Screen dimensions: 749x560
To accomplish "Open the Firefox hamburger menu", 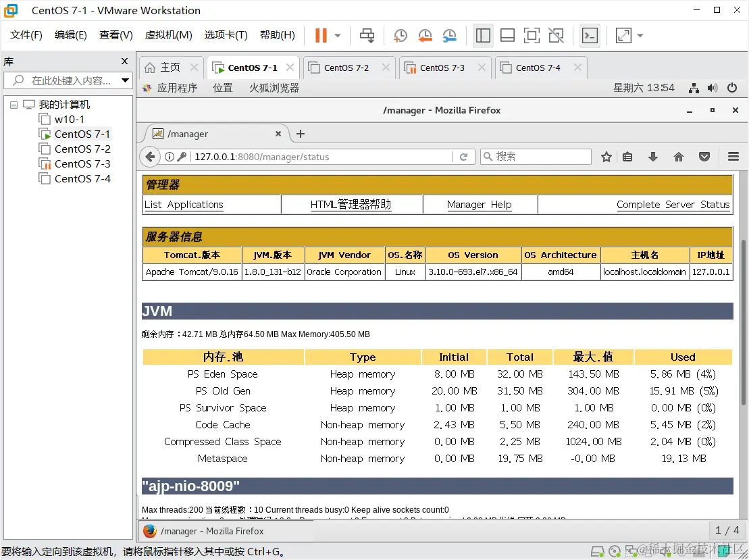I will pos(733,157).
